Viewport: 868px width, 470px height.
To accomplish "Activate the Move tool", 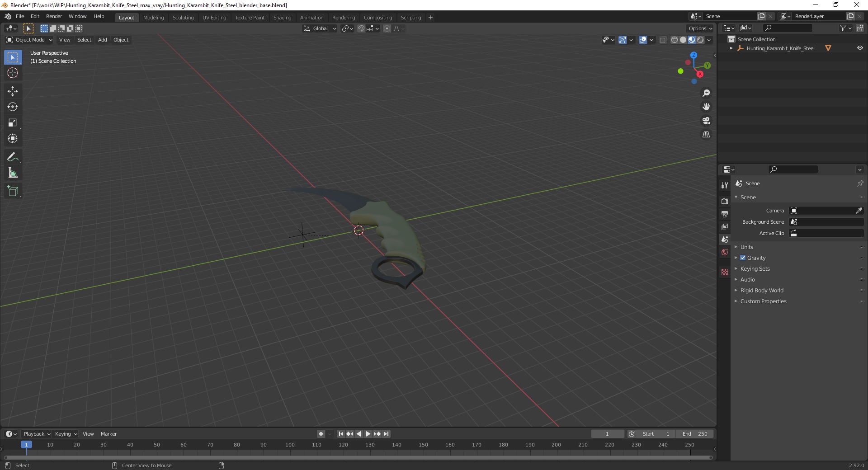I will 13,91.
